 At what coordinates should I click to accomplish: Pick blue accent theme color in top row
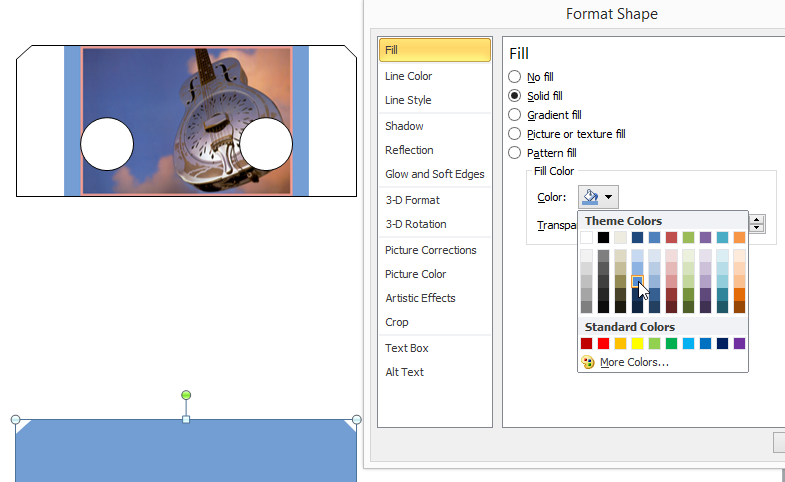click(x=654, y=237)
